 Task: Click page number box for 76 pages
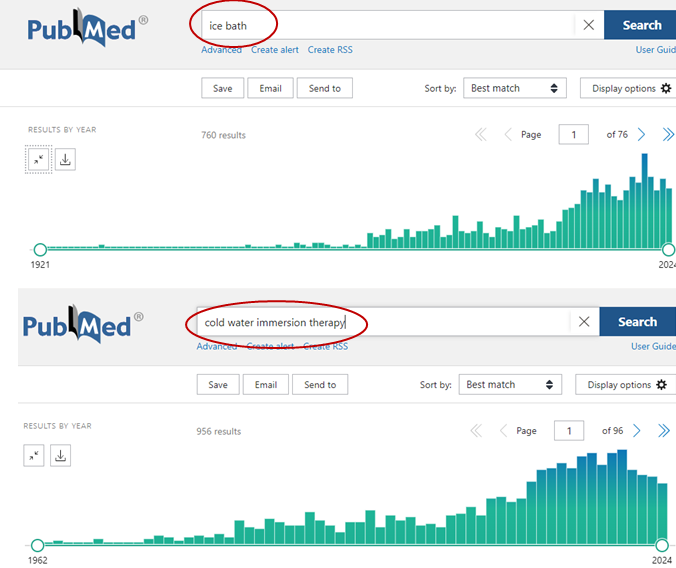[x=573, y=135]
